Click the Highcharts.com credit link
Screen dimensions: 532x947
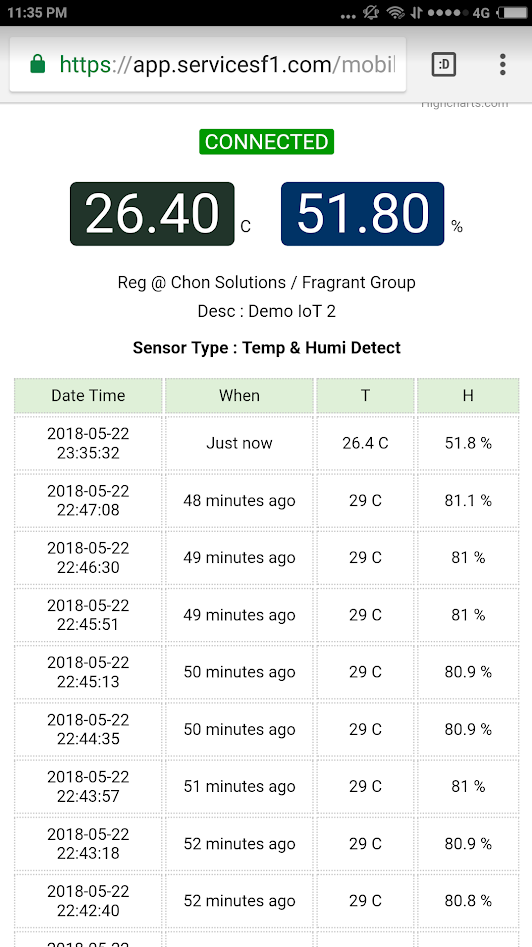point(464,104)
